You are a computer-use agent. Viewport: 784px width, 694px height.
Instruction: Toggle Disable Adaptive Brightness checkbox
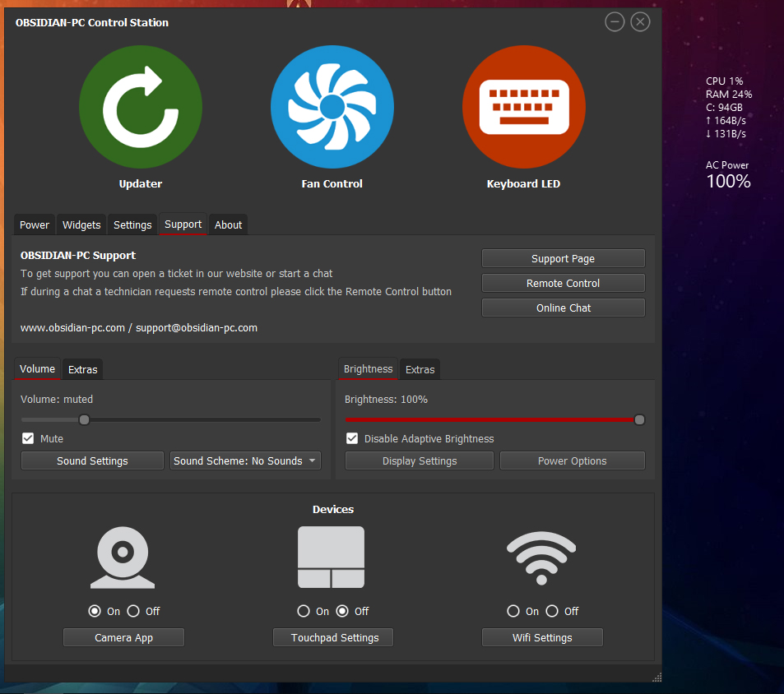pyautogui.click(x=352, y=439)
